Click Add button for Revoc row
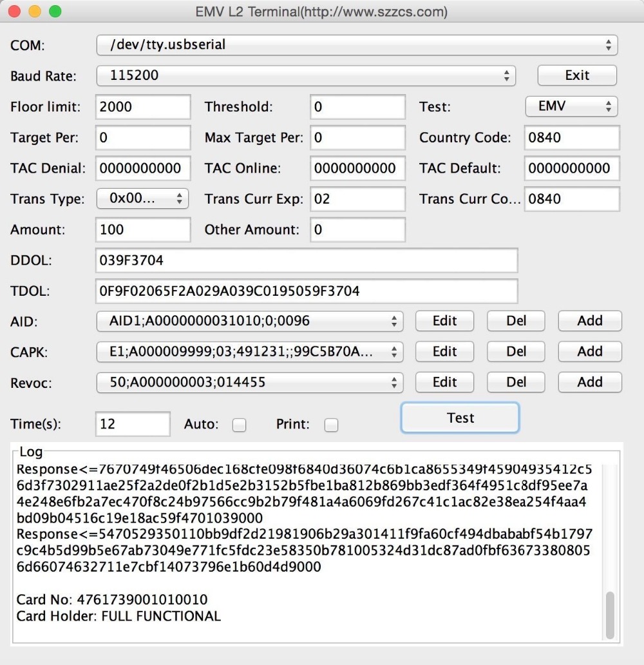Viewport: 644px width, 665px height. click(x=589, y=382)
